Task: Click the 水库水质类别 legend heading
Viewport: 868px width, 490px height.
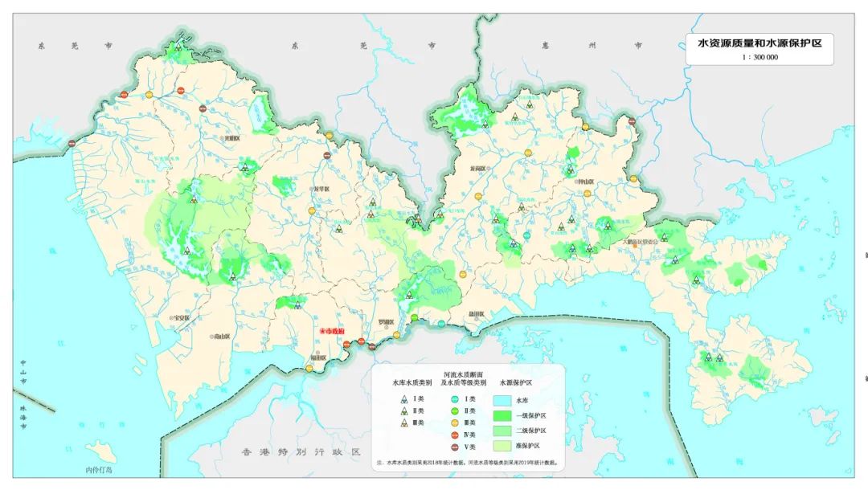Action: pyautogui.click(x=411, y=382)
